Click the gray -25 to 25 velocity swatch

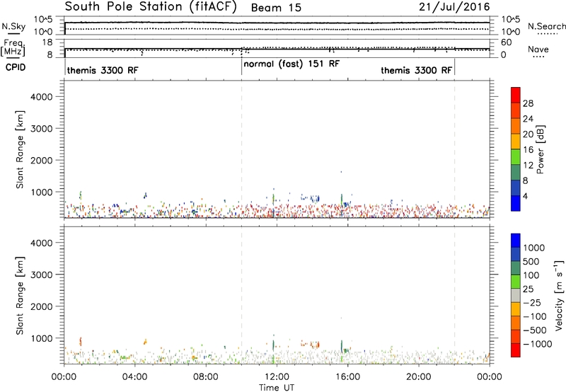click(x=516, y=296)
